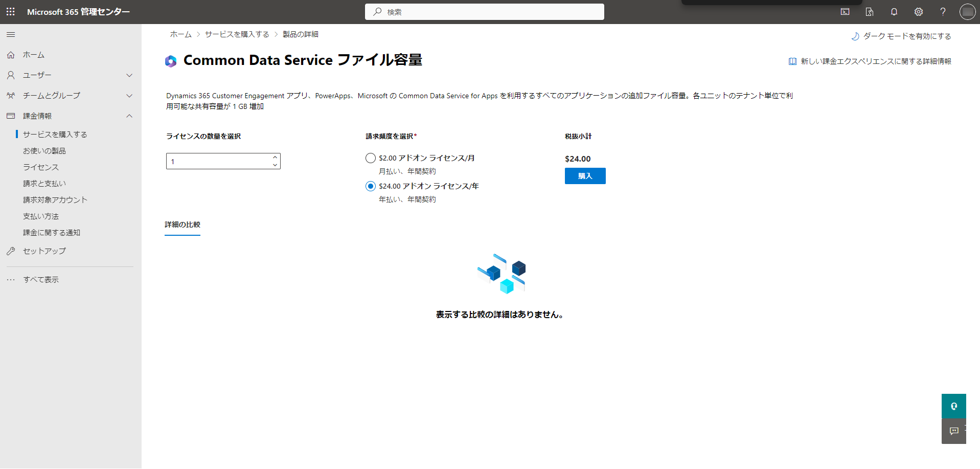Click the Common Data Service product logo
The image size is (980, 469).
click(171, 61)
